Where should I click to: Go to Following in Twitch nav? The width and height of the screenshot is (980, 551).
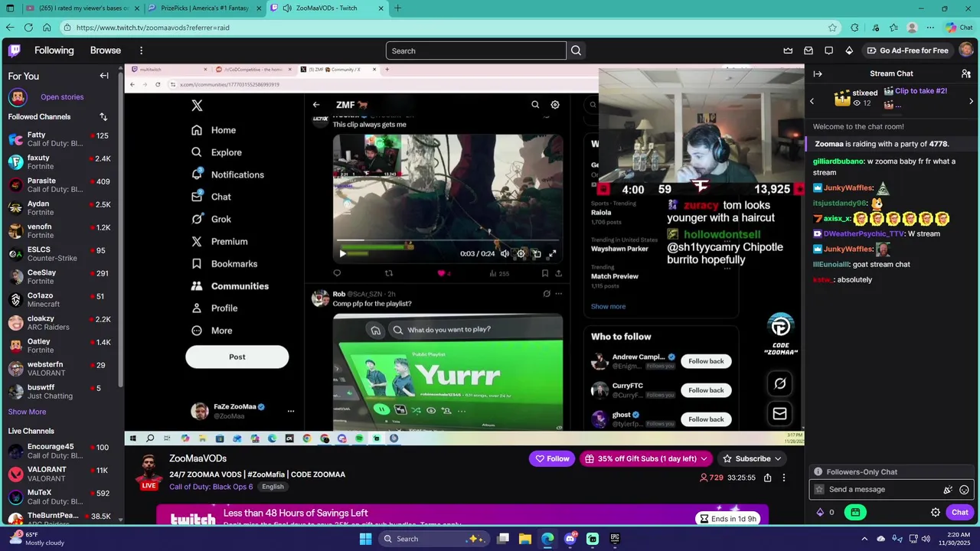(x=54, y=51)
